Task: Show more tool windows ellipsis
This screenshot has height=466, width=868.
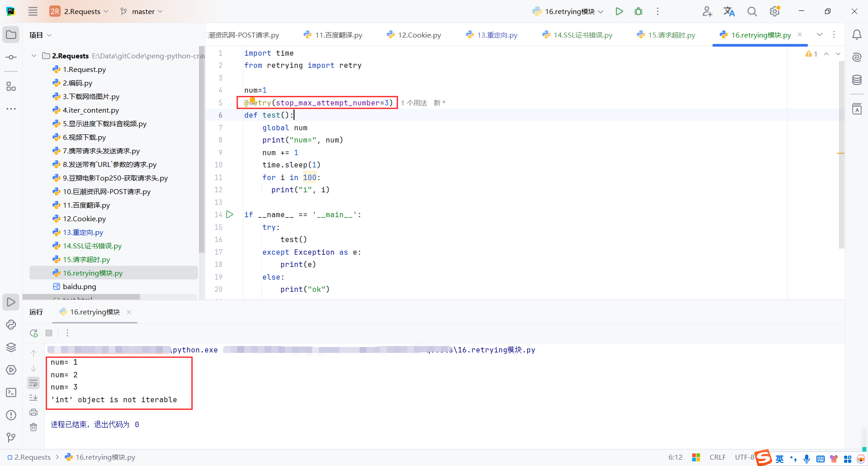Action: [11, 109]
